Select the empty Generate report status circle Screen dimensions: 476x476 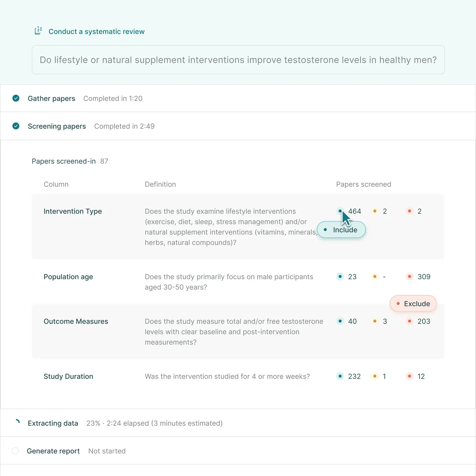pyautogui.click(x=15, y=451)
